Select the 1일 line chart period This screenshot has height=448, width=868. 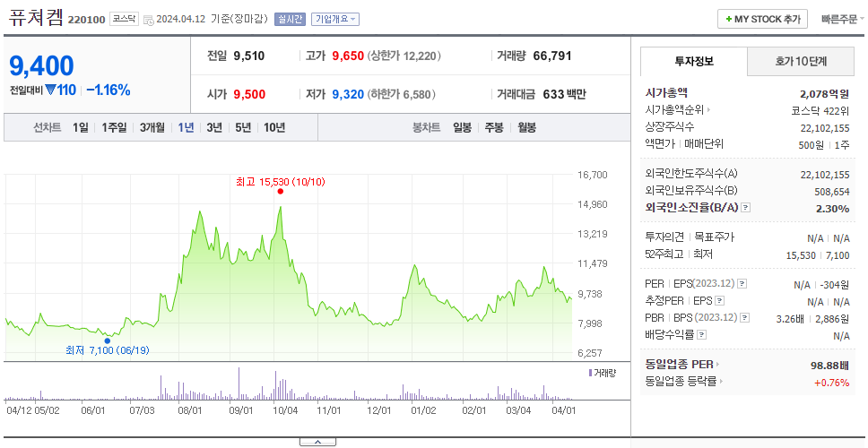81,128
